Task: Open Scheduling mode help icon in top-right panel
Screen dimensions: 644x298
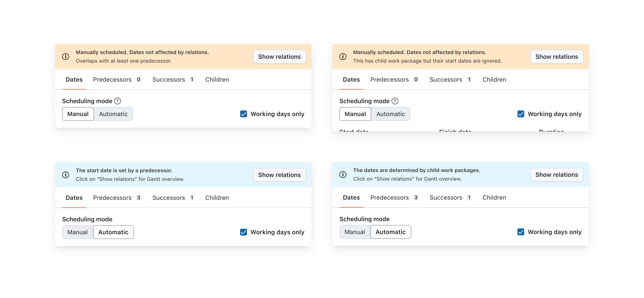Action: [395, 101]
